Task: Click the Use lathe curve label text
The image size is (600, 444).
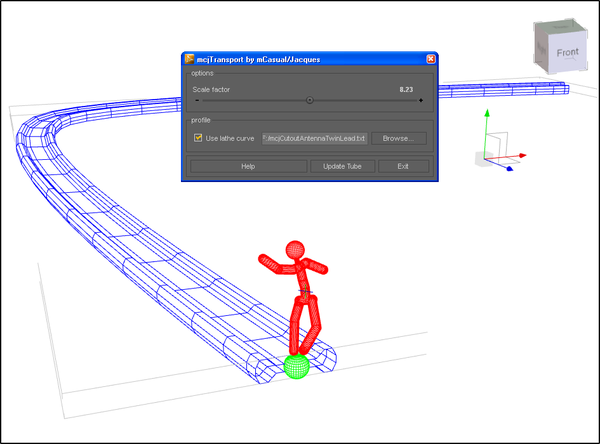Action: (x=230, y=138)
